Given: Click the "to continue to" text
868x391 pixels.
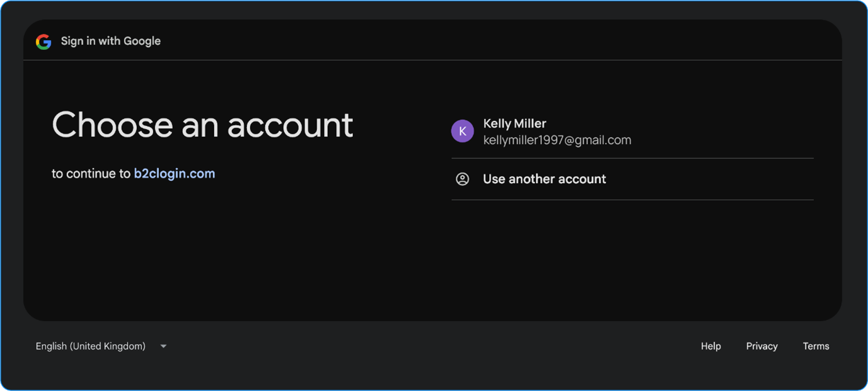Looking at the screenshot, I should pyautogui.click(x=91, y=174).
